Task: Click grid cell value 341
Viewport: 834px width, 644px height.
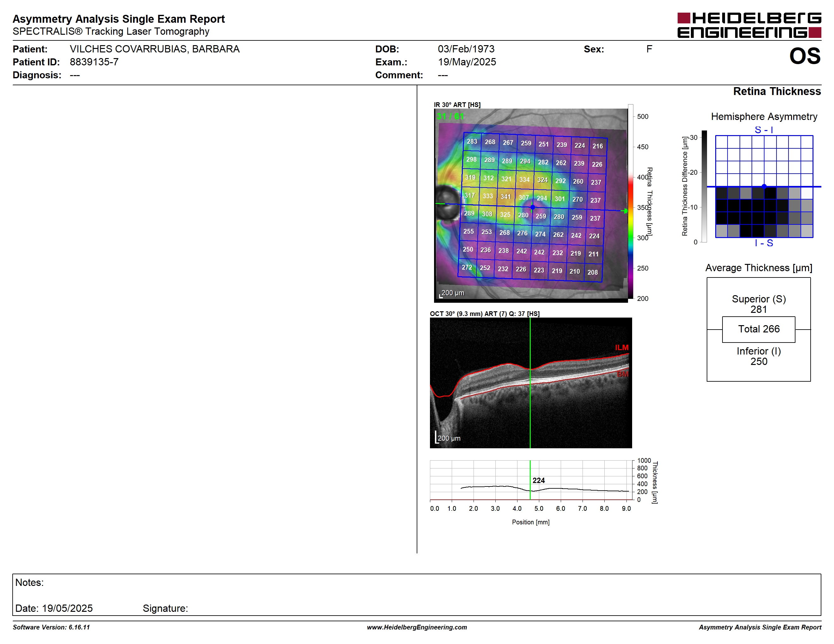Action: pyautogui.click(x=505, y=196)
